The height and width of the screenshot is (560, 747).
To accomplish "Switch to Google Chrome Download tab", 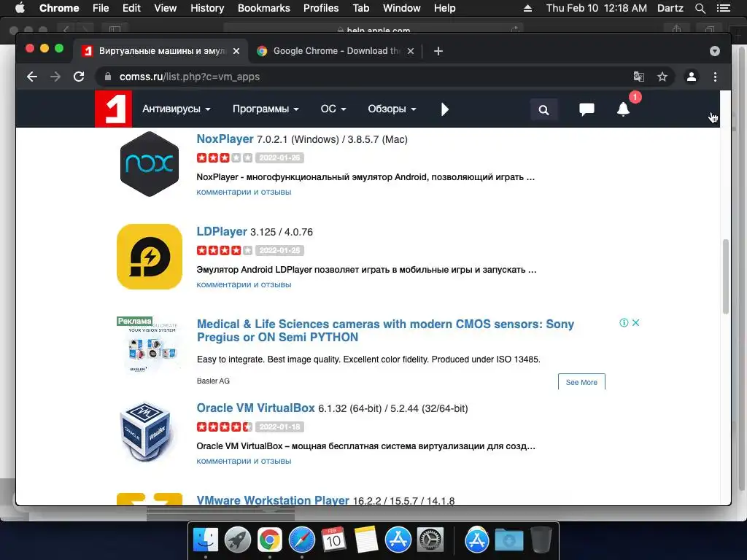I will pos(336,51).
